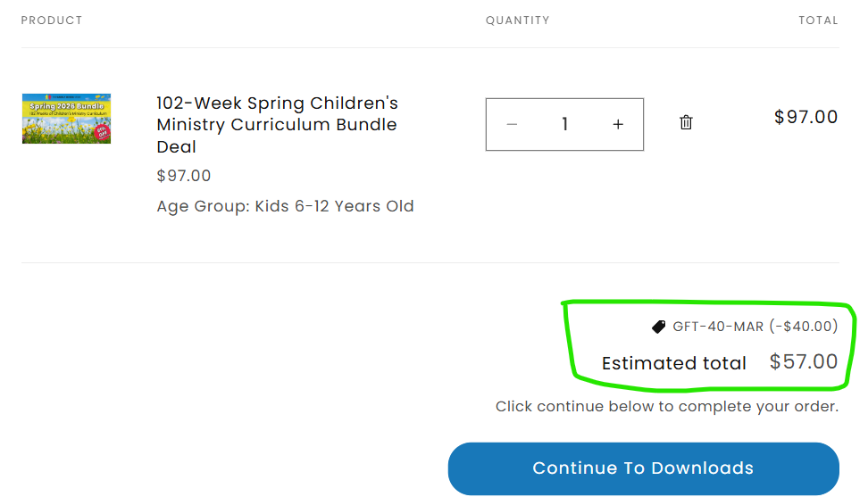Click the quantity input field showing 1
This screenshot has height=497, width=868.
point(564,124)
